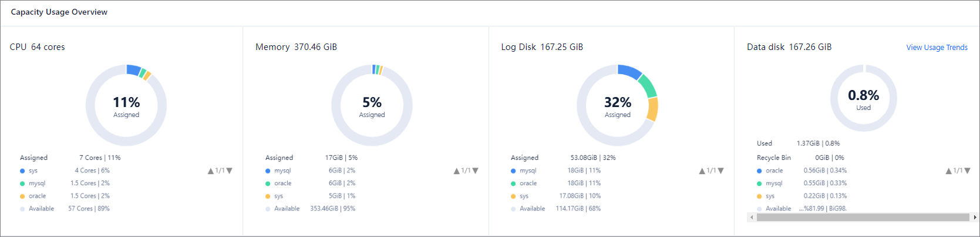The image size is (980, 237).
Task: Toggle the sys legend entry under CPU
Action: coord(33,171)
